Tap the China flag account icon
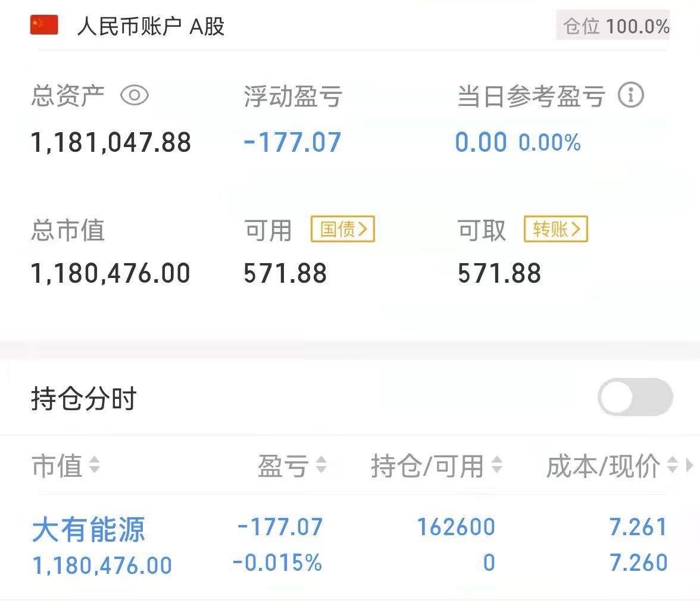The width and height of the screenshot is (700, 606). point(44,26)
